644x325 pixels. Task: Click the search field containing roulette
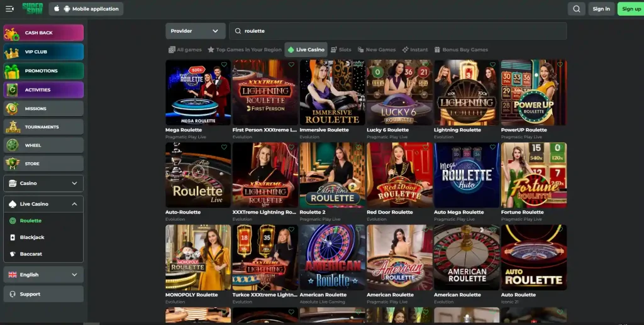click(397, 31)
